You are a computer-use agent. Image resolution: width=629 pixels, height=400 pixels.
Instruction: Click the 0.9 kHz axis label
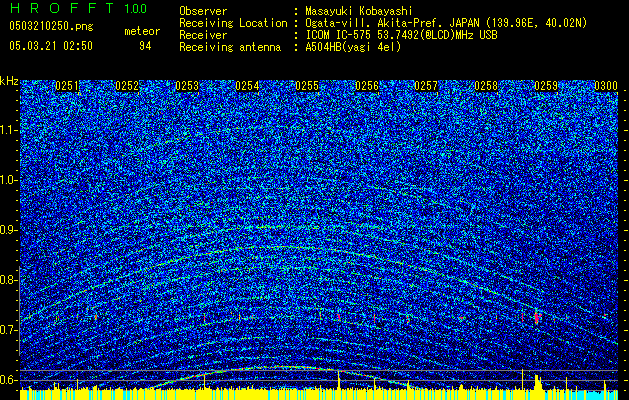click(x=8, y=230)
